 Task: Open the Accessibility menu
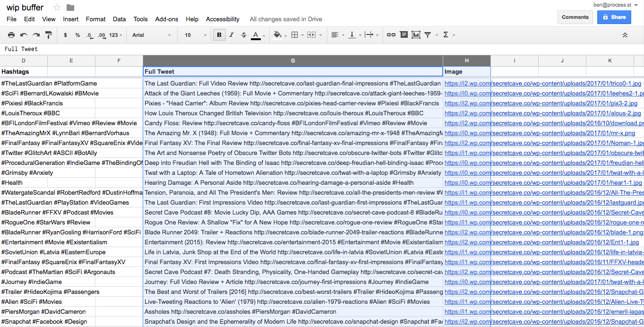(x=223, y=19)
